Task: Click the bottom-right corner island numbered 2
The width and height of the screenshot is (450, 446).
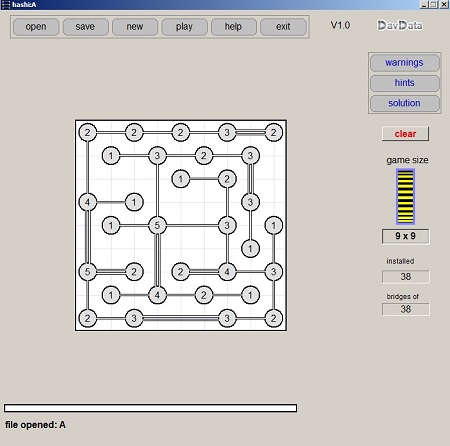Action: (x=273, y=318)
